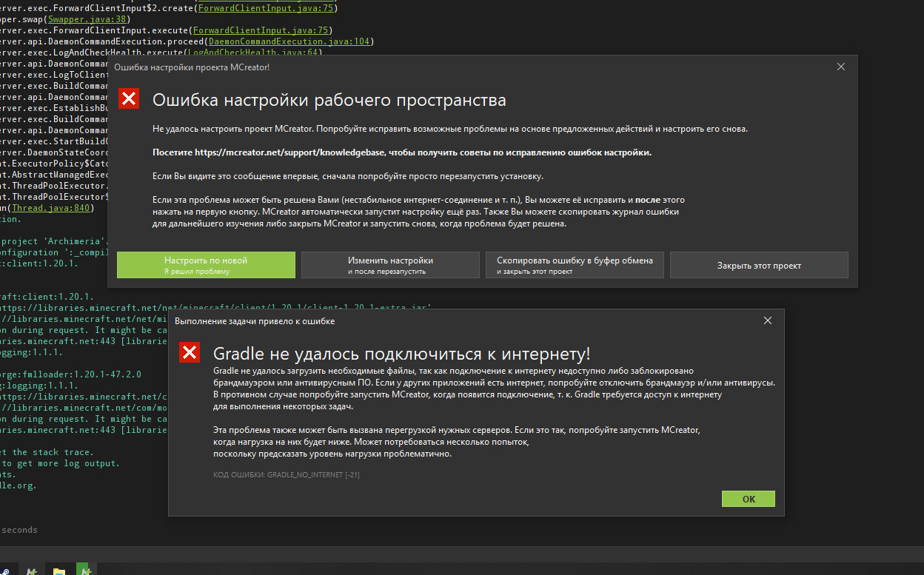Click heading 'Ошибка настройки рабочего пространства'
Image resolution: width=924 pixels, height=575 pixels.
tap(329, 100)
